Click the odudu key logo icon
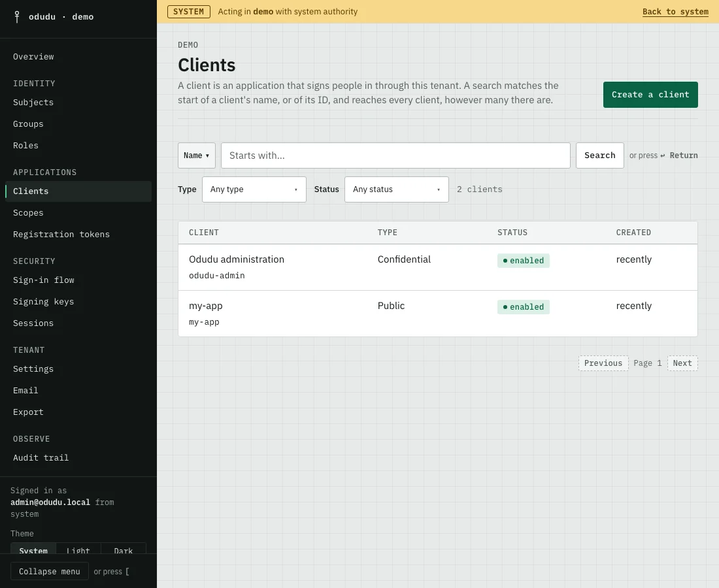 click(x=17, y=17)
